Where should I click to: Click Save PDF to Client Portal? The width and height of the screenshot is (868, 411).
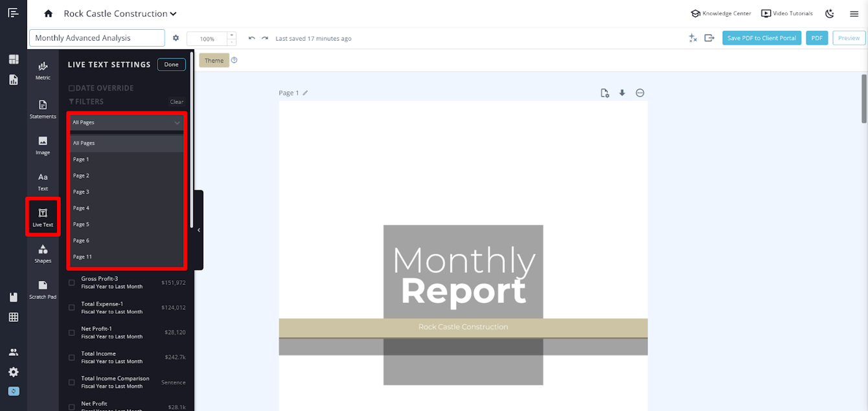(x=762, y=38)
